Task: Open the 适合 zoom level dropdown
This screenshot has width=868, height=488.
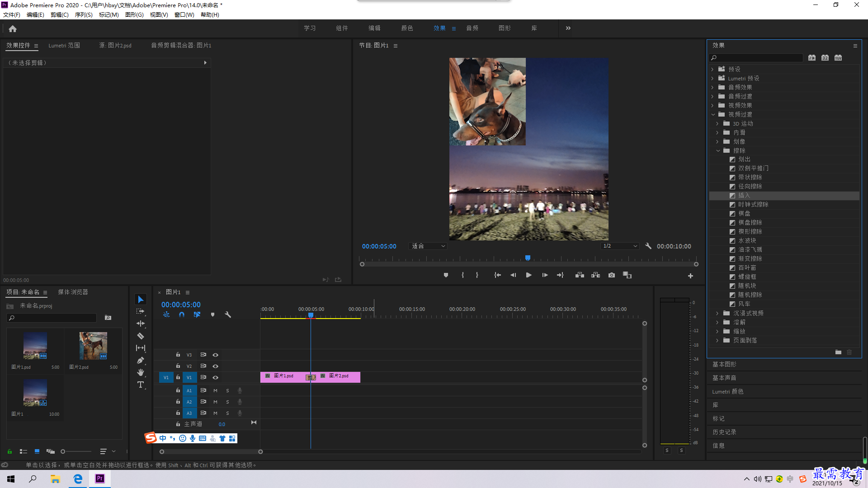Action: pos(428,246)
